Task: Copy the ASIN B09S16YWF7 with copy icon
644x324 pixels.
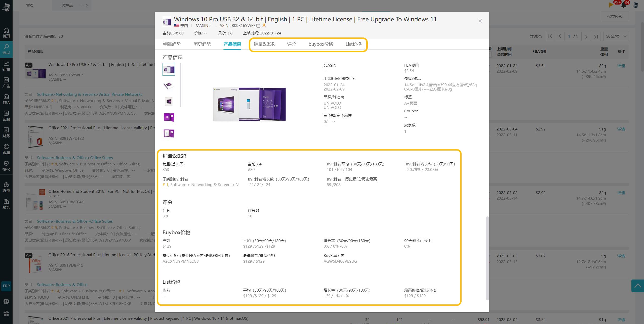Action: click(x=258, y=26)
